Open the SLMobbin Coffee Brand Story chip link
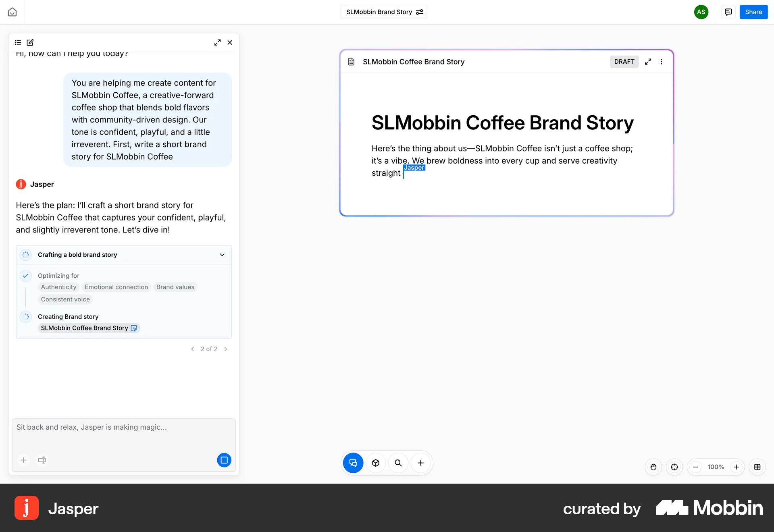Viewport: 774px width, 532px height. click(x=88, y=328)
